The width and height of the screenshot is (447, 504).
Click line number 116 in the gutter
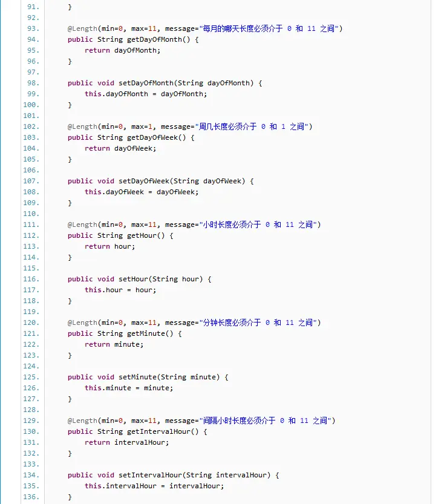[31, 279]
